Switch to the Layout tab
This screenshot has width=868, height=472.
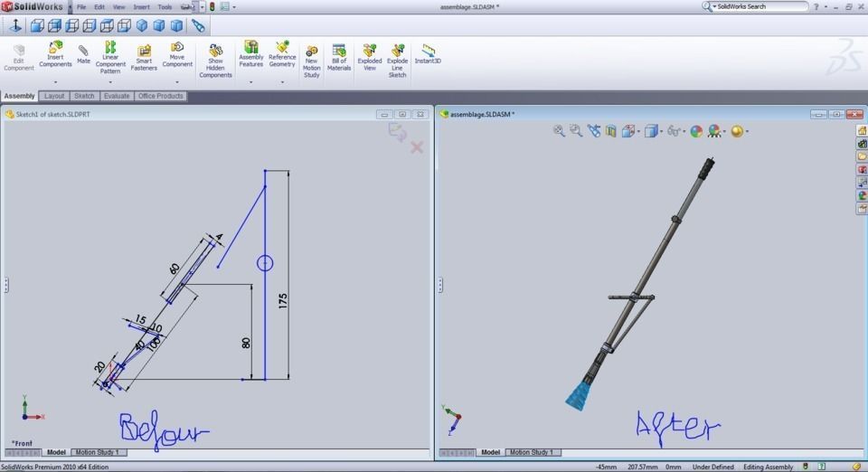pos(54,96)
